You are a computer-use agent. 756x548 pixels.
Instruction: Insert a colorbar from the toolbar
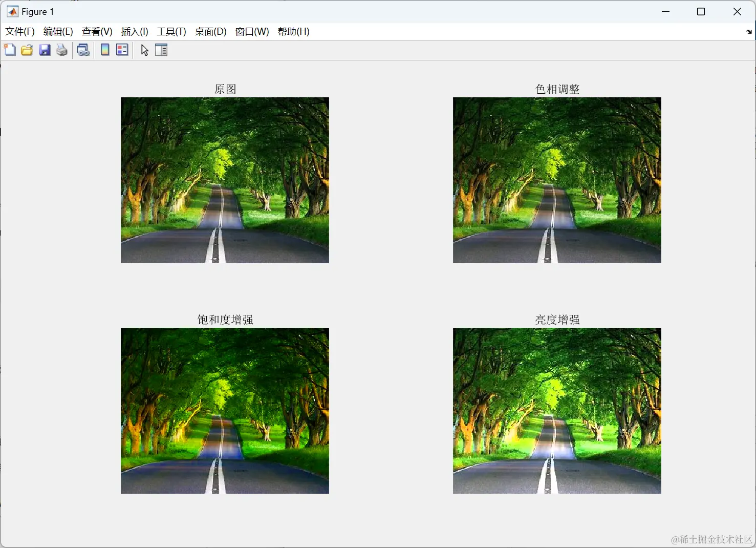click(105, 50)
